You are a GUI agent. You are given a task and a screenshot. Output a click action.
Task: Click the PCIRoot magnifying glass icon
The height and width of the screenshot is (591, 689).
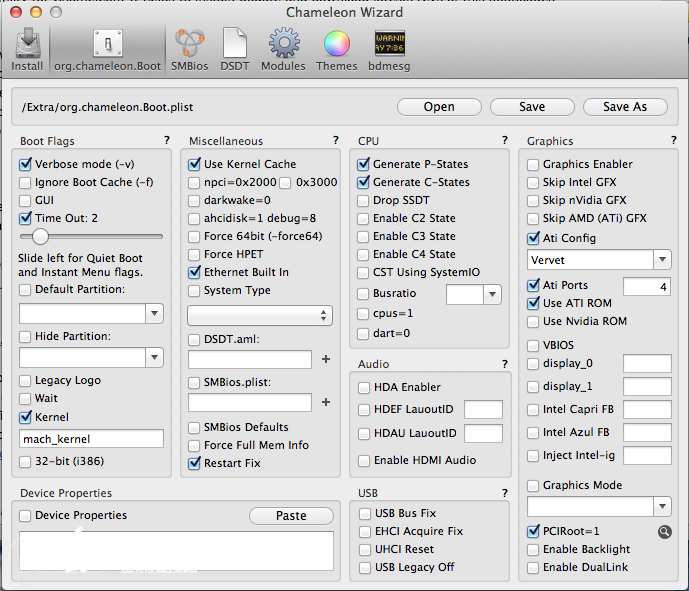pos(664,531)
